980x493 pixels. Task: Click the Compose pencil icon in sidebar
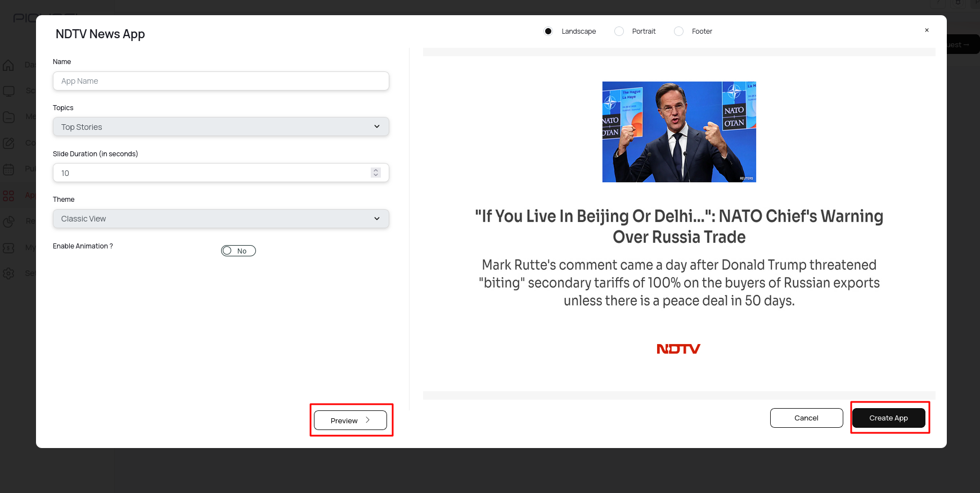tap(8, 143)
